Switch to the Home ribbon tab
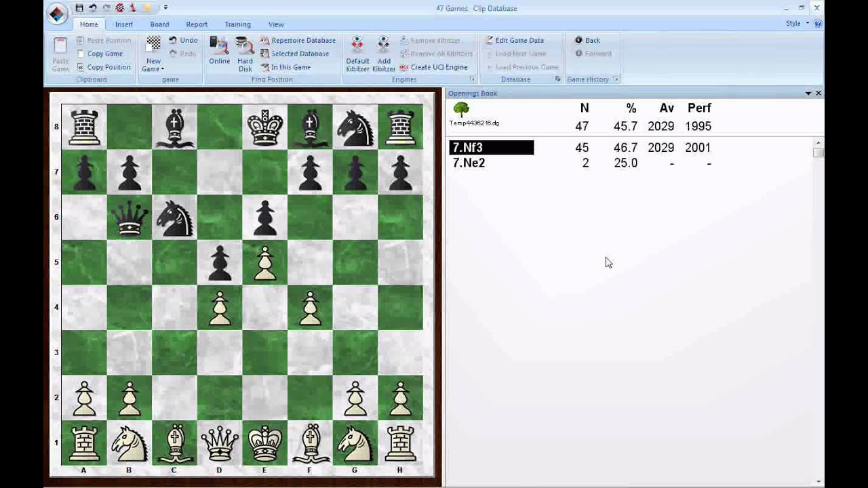The width and height of the screenshot is (868, 488). click(x=89, y=24)
